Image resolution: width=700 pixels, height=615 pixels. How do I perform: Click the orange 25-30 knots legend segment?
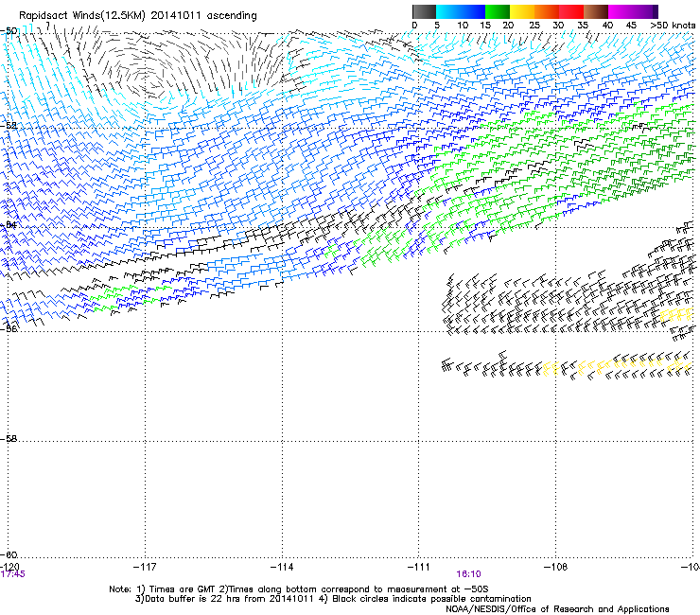pyautogui.click(x=547, y=11)
